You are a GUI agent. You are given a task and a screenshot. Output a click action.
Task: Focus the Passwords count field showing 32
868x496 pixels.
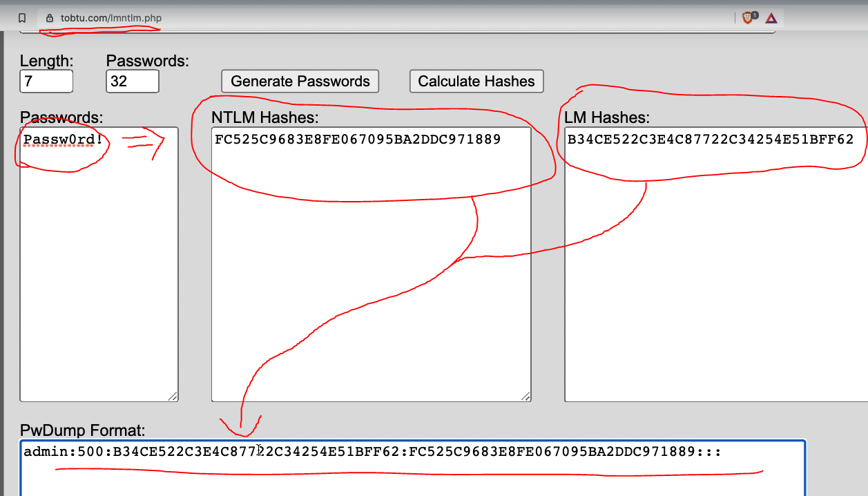pos(133,81)
